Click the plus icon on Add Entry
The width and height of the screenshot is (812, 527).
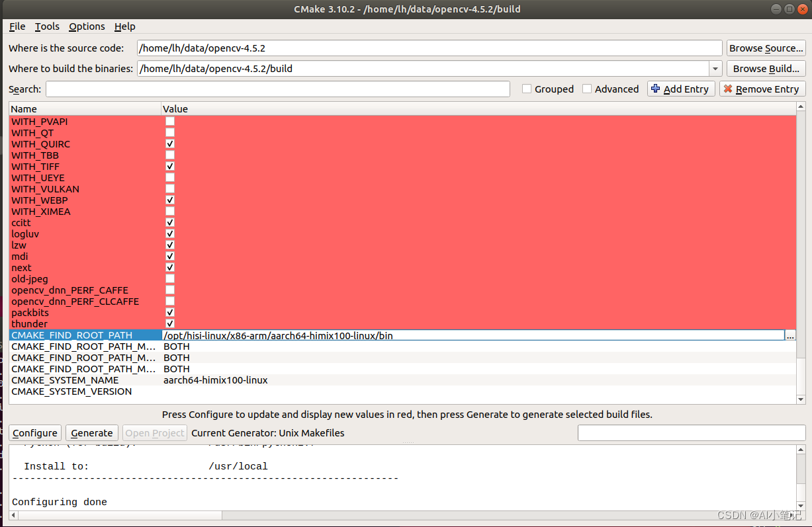click(x=656, y=89)
